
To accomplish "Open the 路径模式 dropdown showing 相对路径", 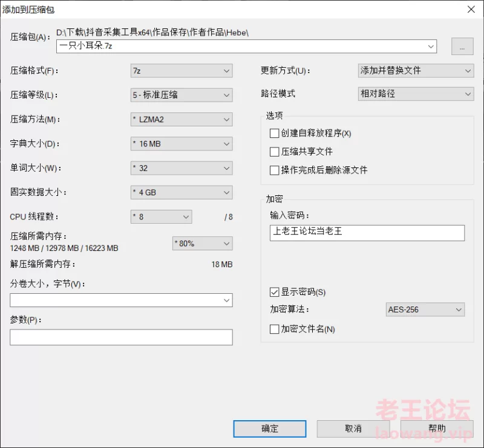I will click(416, 94).
